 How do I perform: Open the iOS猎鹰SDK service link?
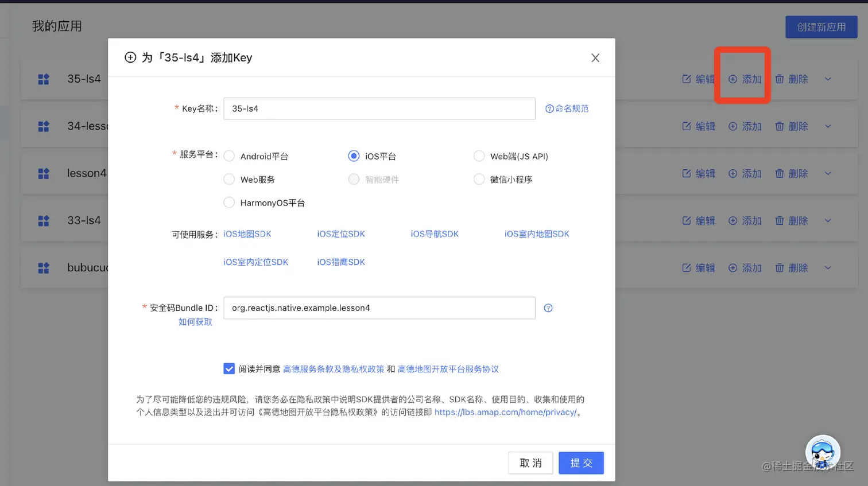pos(341,262)
